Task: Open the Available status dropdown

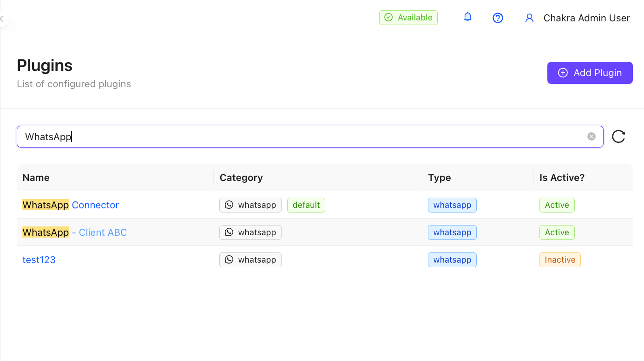Action: [x=408, y=17]
